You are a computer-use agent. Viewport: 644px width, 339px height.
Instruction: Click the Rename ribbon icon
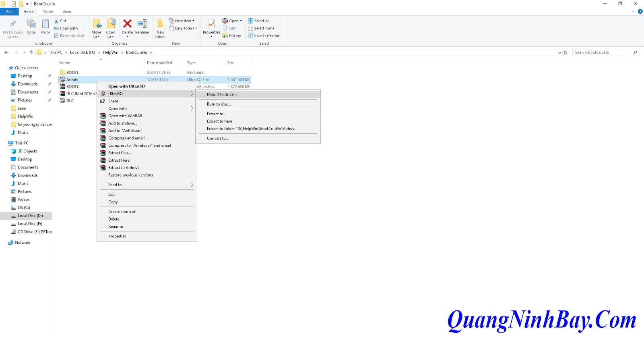coord(142,24)
